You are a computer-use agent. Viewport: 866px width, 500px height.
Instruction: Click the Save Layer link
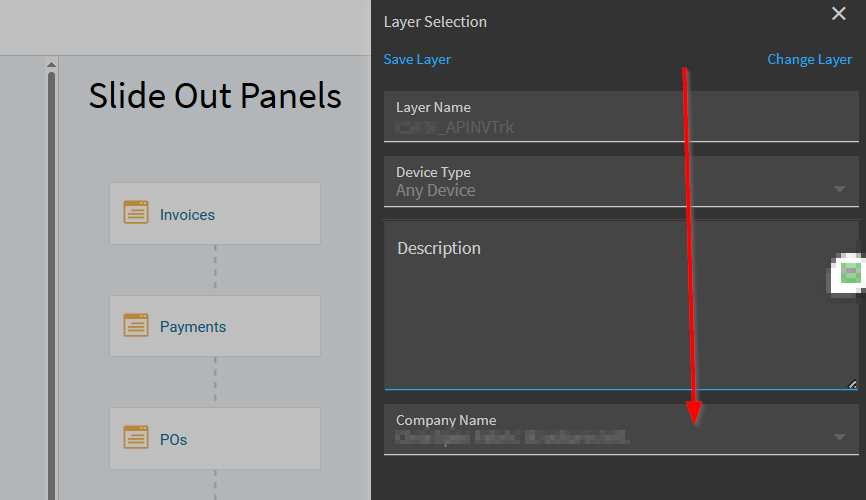(417, 59)
